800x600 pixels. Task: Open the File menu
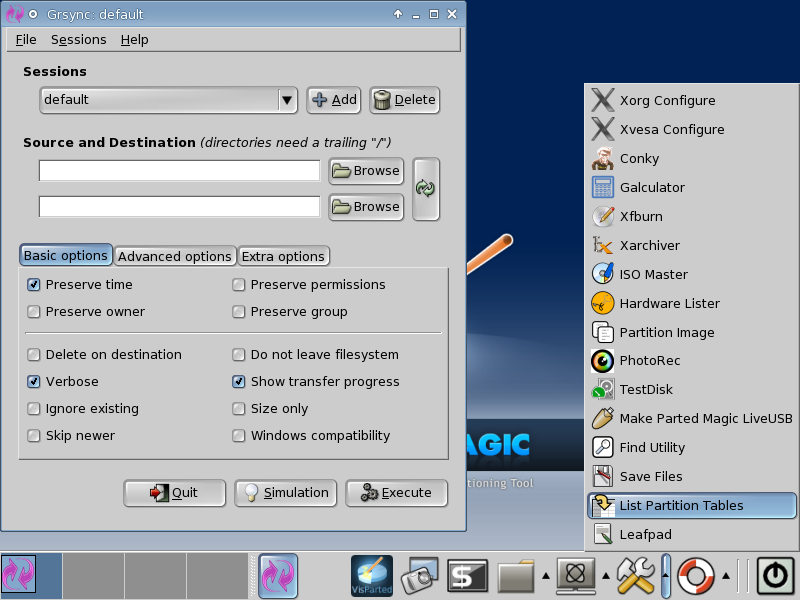pos(26,40)
